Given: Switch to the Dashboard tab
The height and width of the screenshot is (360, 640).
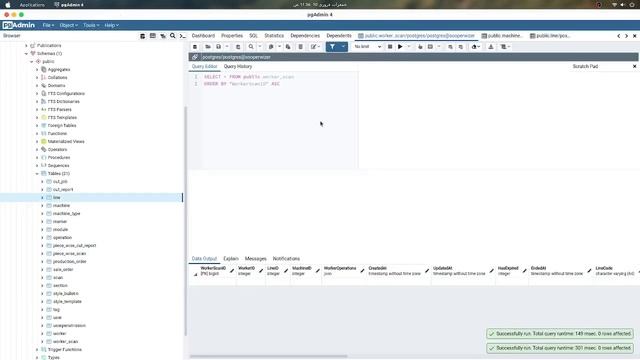Looking at the screenshot, I should (203, 36).
